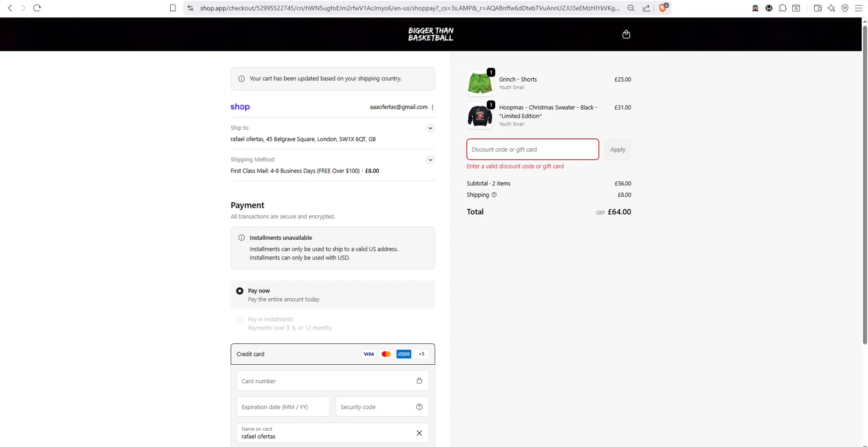Open the shopping bag cart icon
868x447 pixels.
pos(626,34)
